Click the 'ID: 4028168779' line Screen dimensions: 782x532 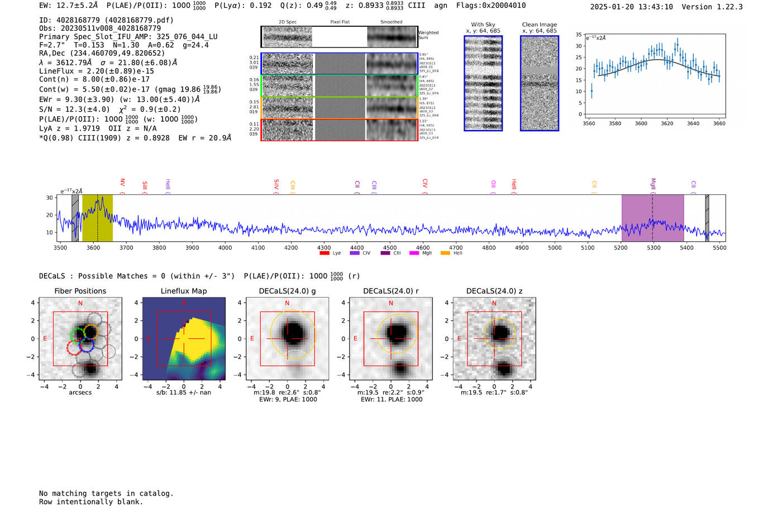tap(106, 20)
